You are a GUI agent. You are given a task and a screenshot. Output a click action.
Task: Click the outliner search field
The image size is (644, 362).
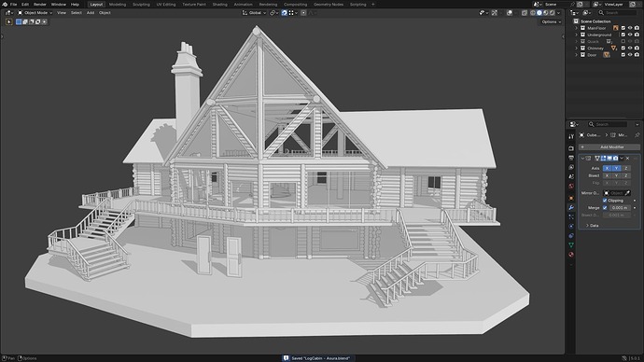point(617,13)
